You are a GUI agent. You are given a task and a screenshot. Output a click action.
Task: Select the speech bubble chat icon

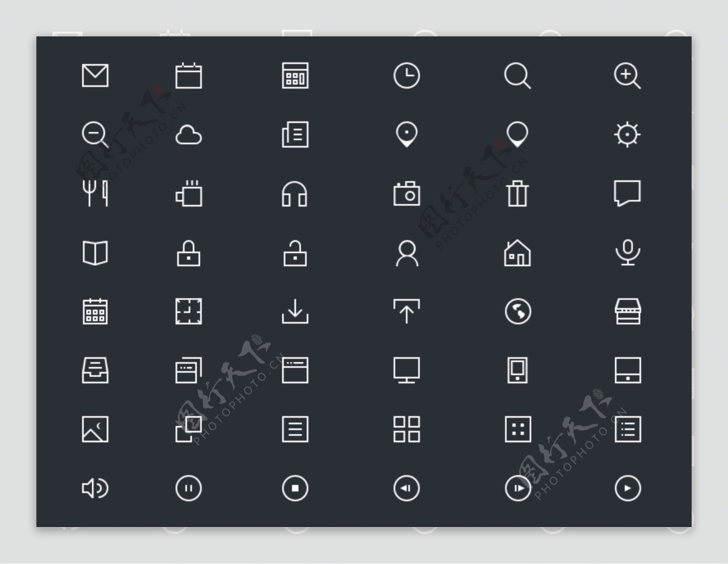627,193
